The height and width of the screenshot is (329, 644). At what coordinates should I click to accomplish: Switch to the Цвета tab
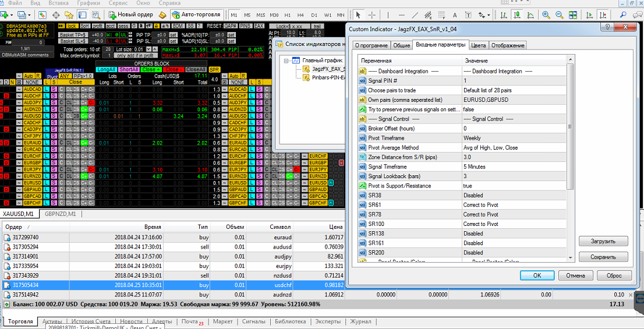tap(479, 45)
